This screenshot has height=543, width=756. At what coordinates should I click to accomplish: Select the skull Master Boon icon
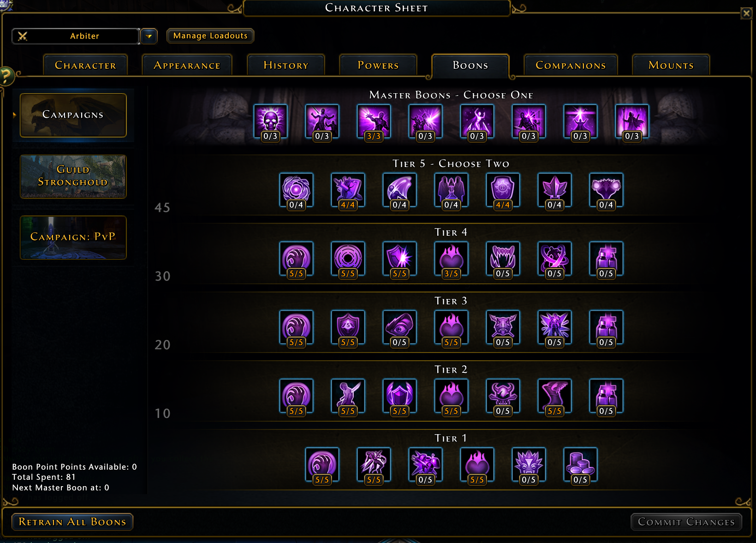click(270, 122)
